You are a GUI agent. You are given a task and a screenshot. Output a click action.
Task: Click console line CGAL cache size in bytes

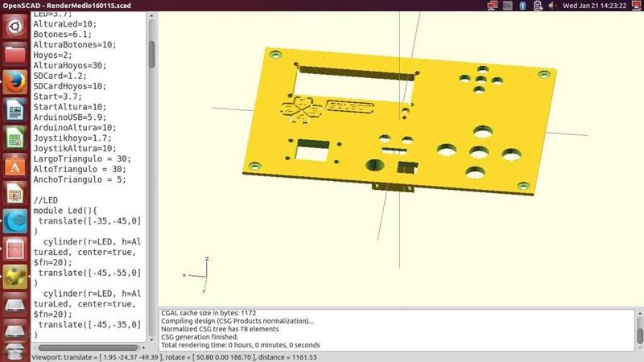[208, 313]
